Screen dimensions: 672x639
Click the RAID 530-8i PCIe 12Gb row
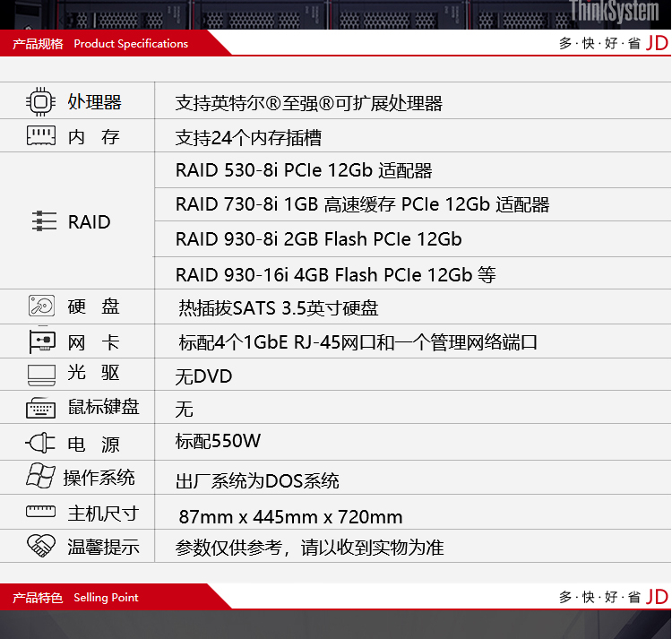click(x=304, y=170)
